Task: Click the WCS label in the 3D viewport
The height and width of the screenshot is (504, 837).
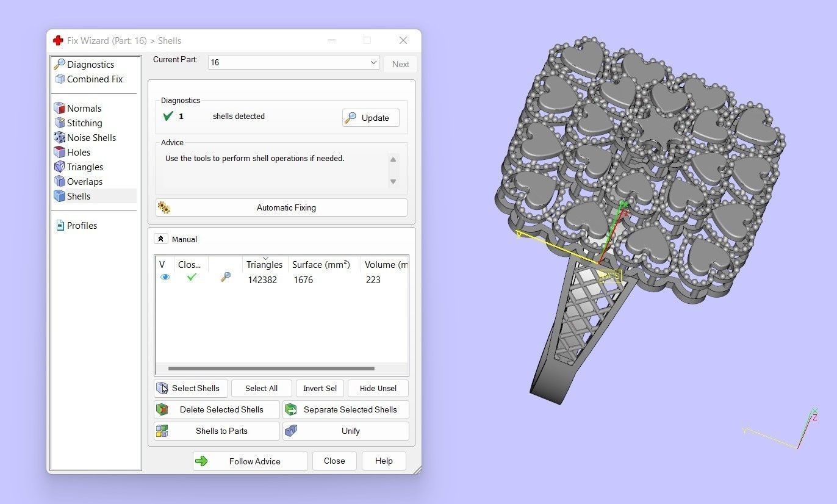Action: tap(609, 276)
